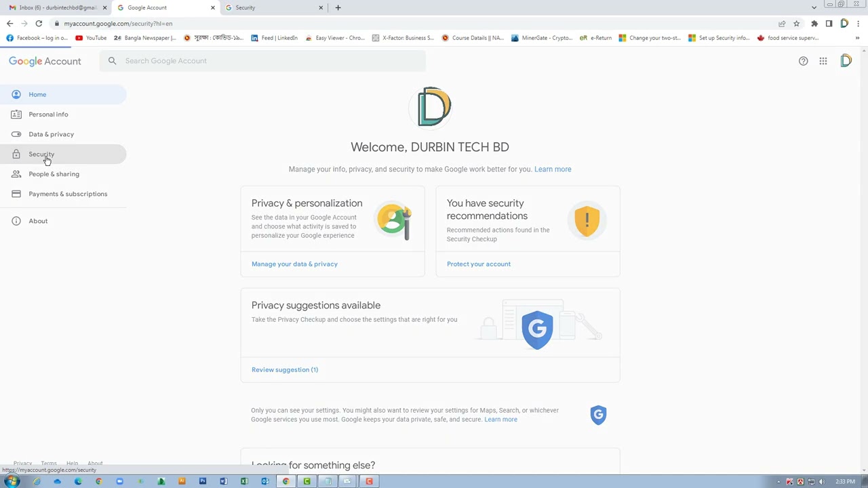
Task: Open Zoom from the taskbar
Action: pos(119,482)
